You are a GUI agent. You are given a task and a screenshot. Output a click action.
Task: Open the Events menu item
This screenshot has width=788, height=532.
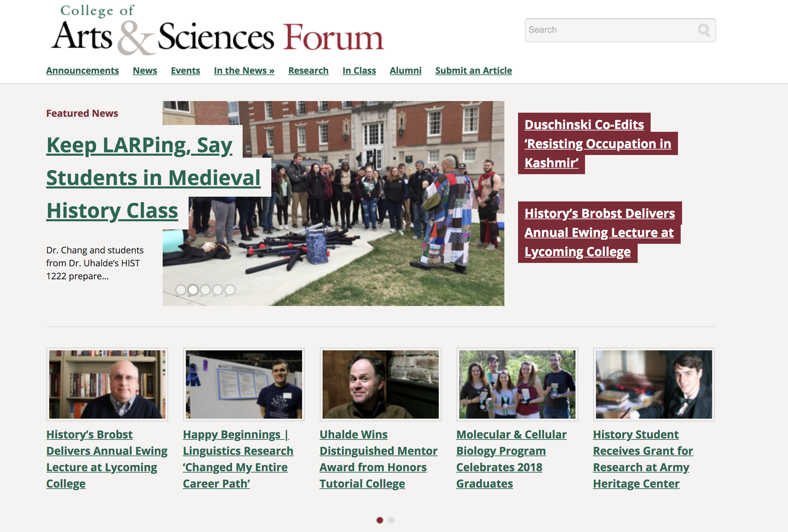pyautogui.click(x=186, y=71)
